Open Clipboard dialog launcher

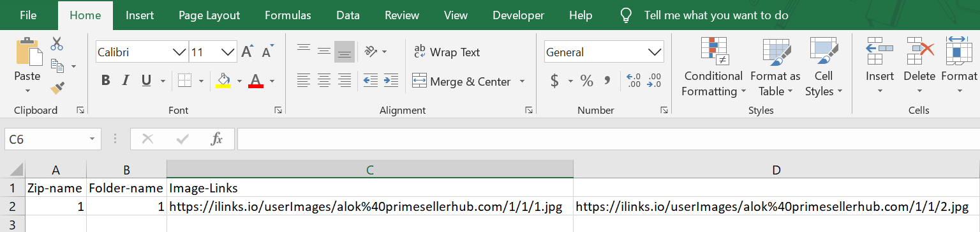(80, 111)
